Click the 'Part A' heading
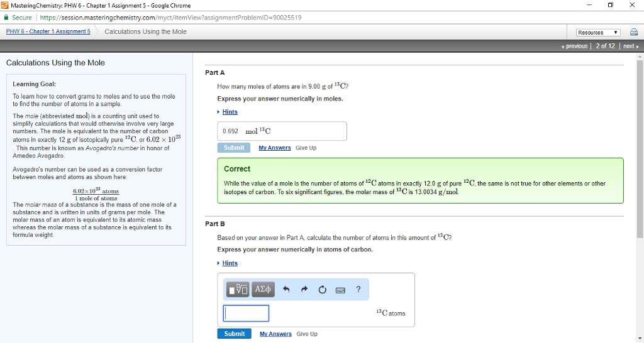 (215, 73)
